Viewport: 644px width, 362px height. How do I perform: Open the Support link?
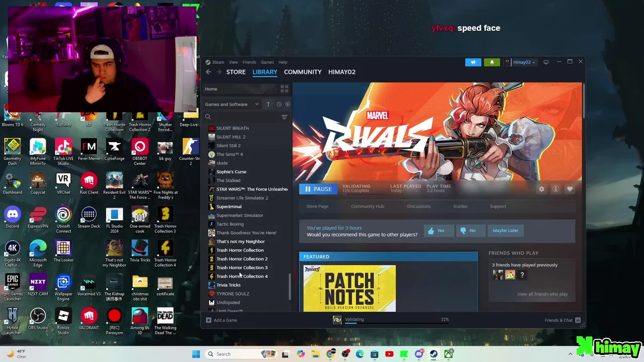[x=498, y=206]
